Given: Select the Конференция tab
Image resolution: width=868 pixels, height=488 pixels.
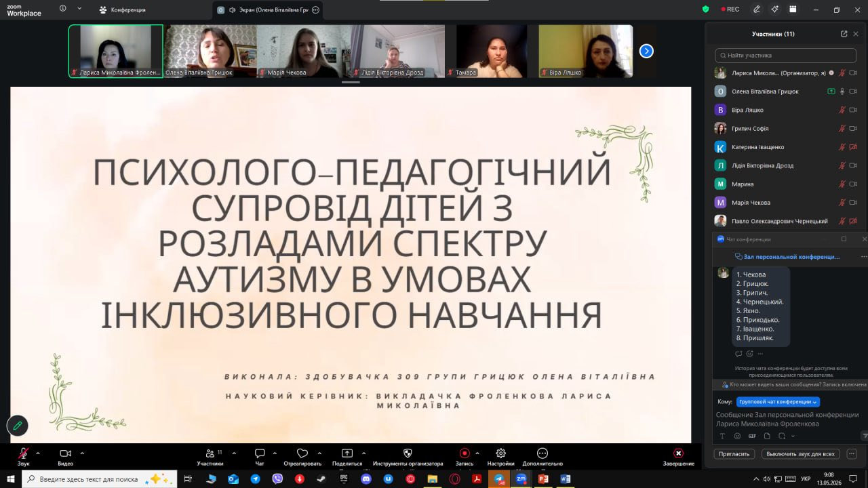Looking at the screenshot, I should [122, 10].
